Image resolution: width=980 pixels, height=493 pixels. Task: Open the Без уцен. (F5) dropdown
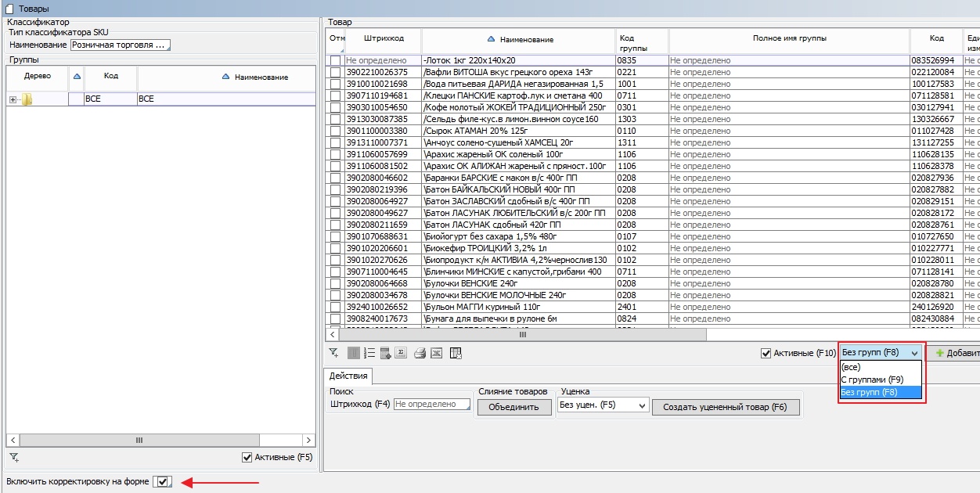[643, 405]
